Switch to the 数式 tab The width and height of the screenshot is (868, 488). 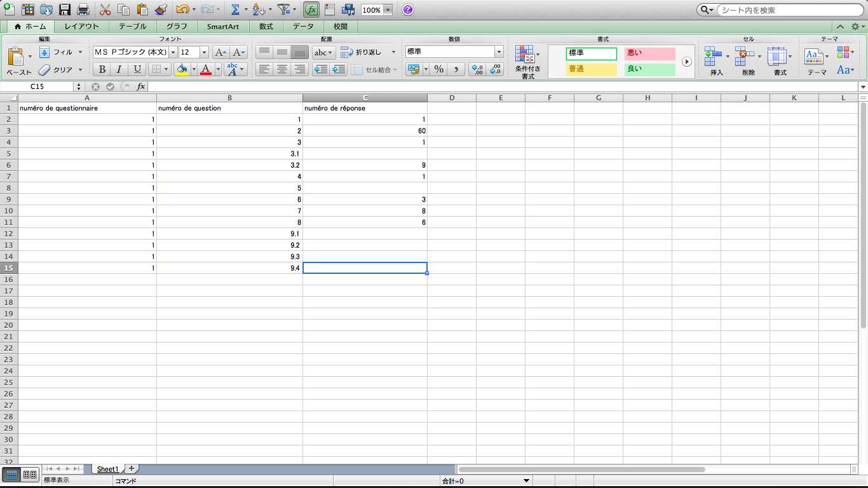(266, 27)
